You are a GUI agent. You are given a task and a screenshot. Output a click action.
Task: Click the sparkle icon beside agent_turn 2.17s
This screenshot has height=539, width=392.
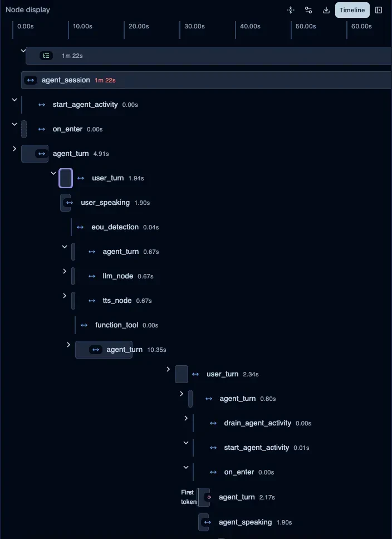point(208,497)
